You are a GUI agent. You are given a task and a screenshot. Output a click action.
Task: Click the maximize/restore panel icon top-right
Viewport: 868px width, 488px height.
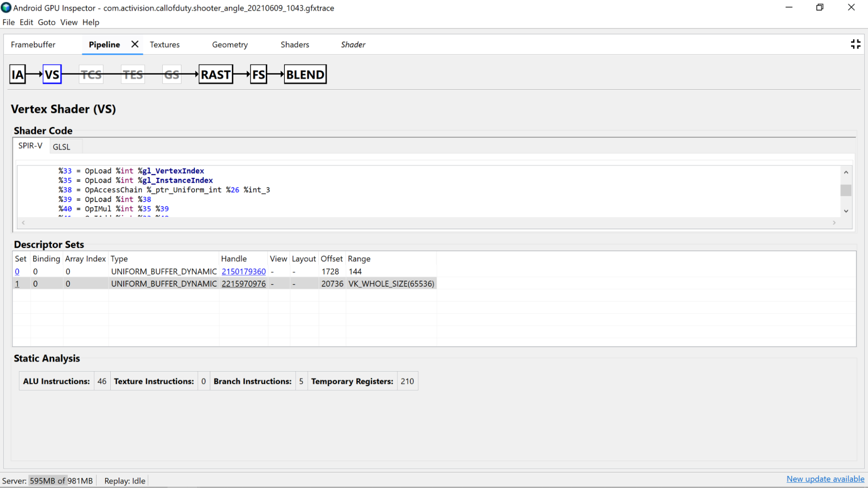855,44
